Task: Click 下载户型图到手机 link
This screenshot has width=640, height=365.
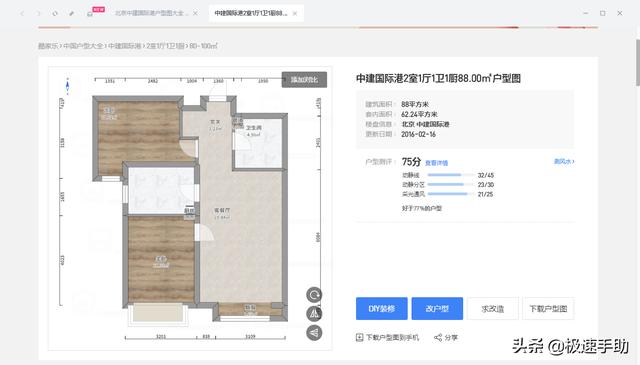Action: point(392,337)
